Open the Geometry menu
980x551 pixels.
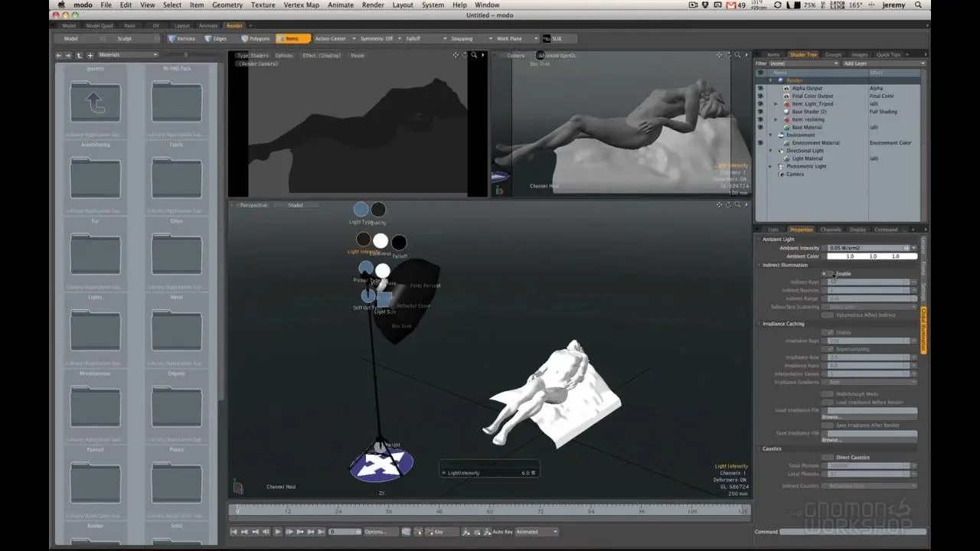tap(227, 5)
